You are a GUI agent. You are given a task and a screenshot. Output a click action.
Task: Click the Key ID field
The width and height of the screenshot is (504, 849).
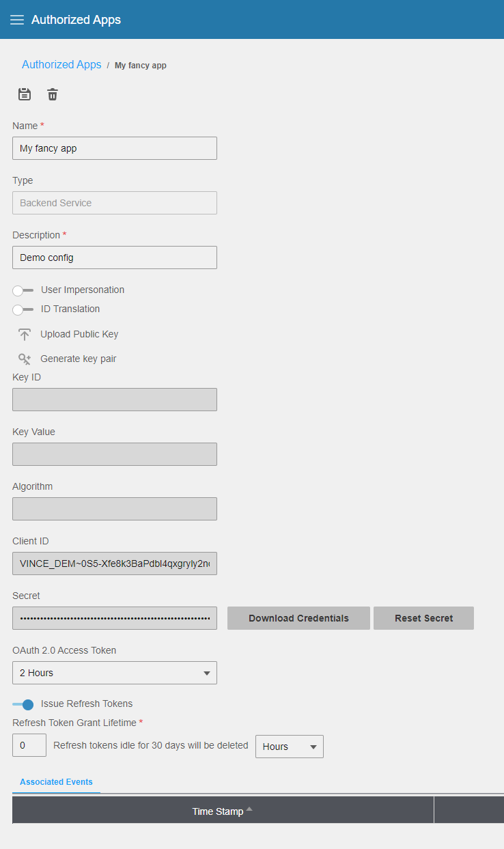(x=115, y=400)
